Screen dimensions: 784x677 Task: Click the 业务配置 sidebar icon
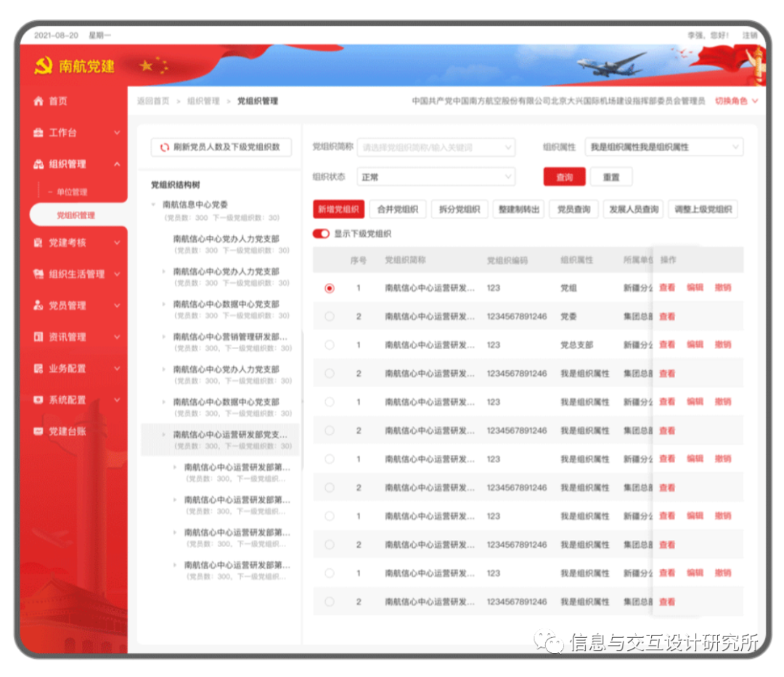point(38,368)
